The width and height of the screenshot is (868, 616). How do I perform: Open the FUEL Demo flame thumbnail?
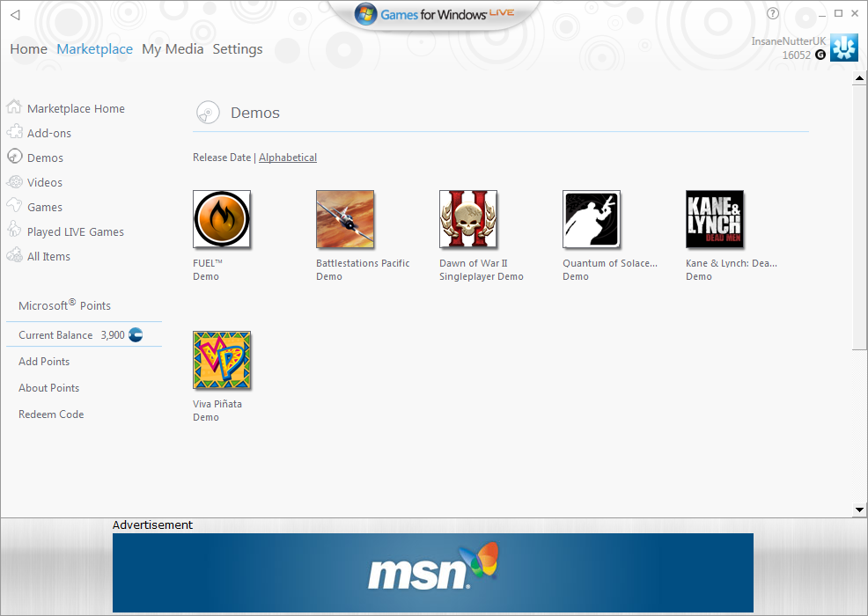pos(222,219)
